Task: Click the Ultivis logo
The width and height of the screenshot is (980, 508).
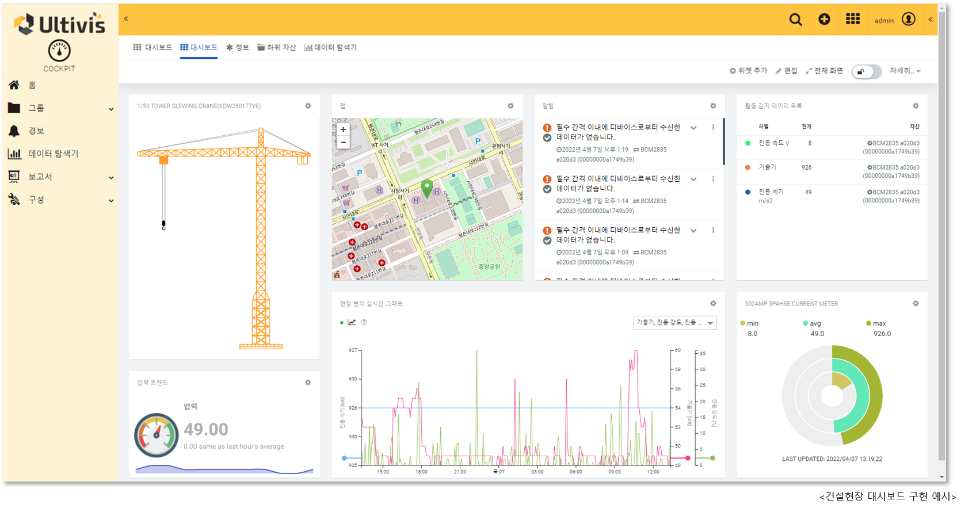Action: tap(59, 24)
